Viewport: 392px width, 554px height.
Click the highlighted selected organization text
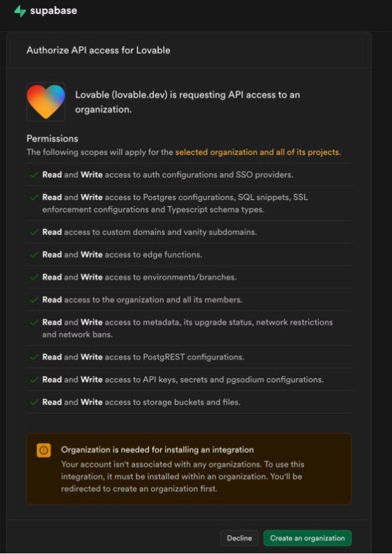click(258, 153)
